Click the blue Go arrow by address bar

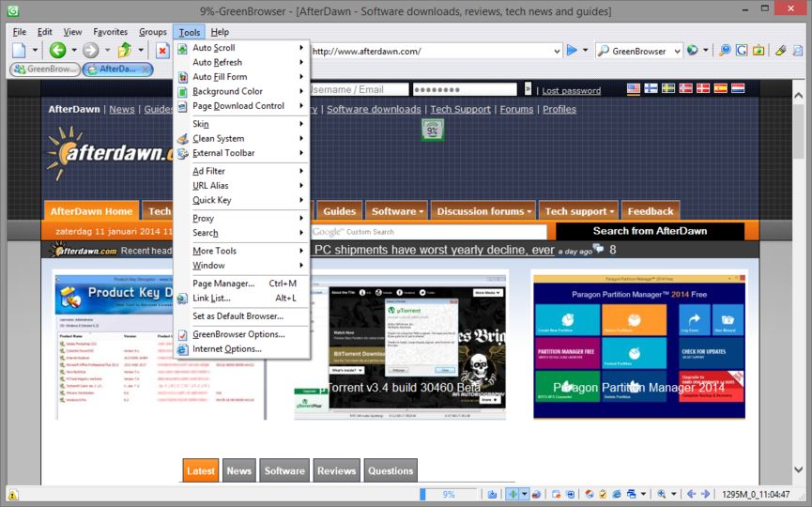[x=572, y=51]
